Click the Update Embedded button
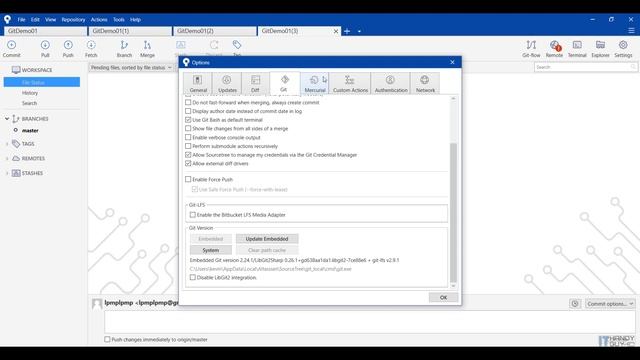Image resolution: width=640 pixels, height=360 pixels. 267,239
